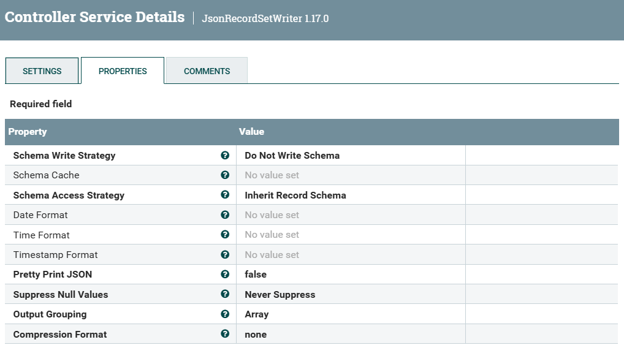Set the empty Date Format value
The width and height of the screenshot is (624, 364).
click(272, 215)
